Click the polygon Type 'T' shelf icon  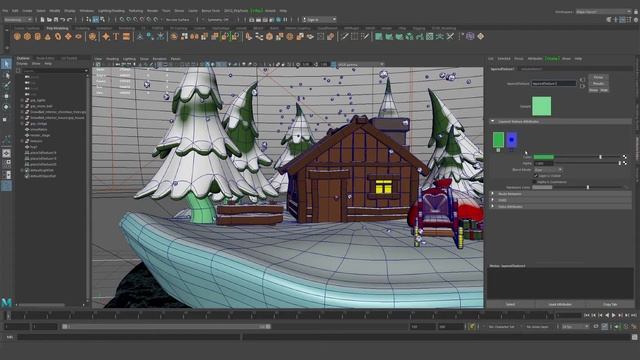point(116,36)
